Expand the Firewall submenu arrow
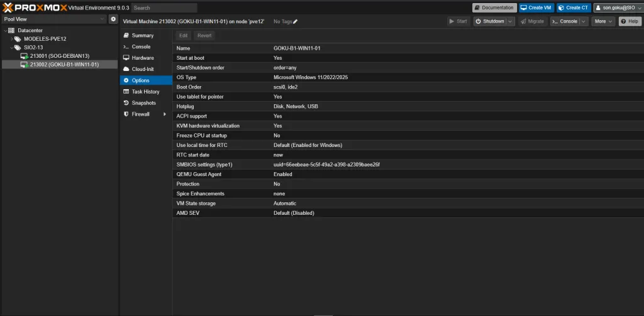This screenshot has height=316, width=644. pos(165,114)
